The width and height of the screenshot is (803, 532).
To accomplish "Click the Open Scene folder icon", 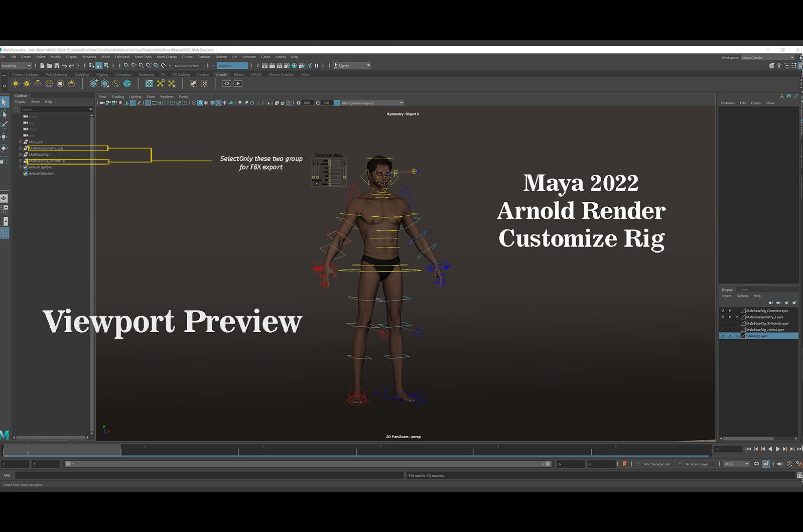I will (x=49, y=66).
